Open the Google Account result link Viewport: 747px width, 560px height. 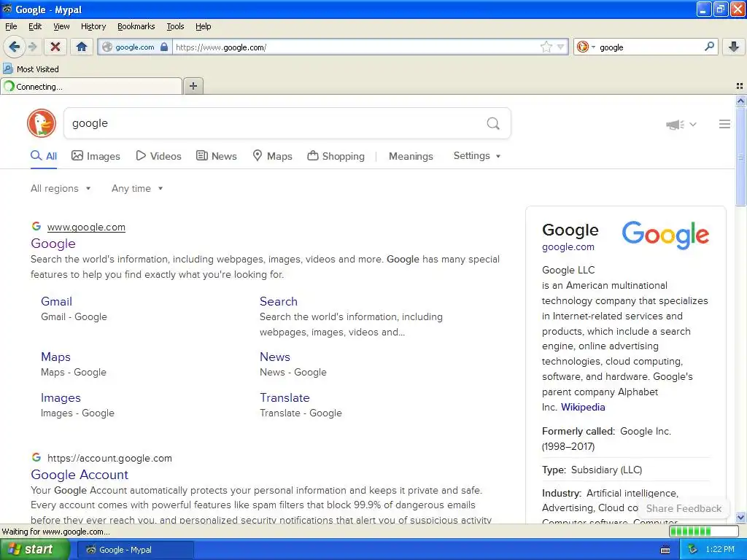80,475
